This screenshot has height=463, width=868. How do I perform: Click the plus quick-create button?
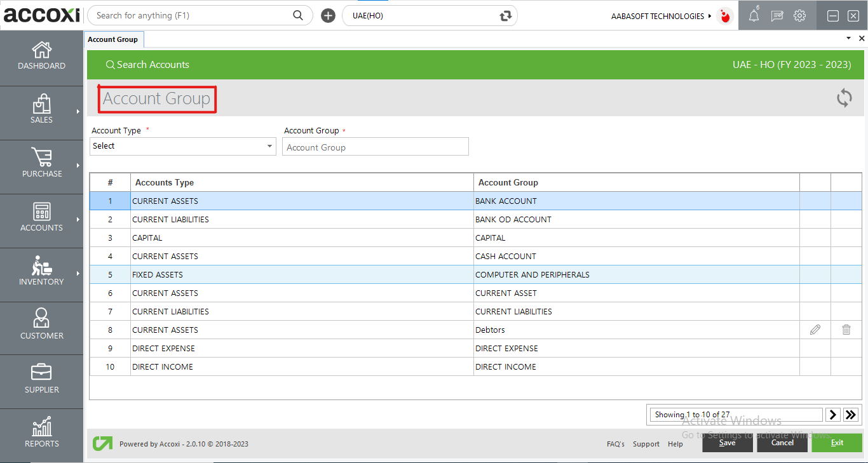point(328,15)
